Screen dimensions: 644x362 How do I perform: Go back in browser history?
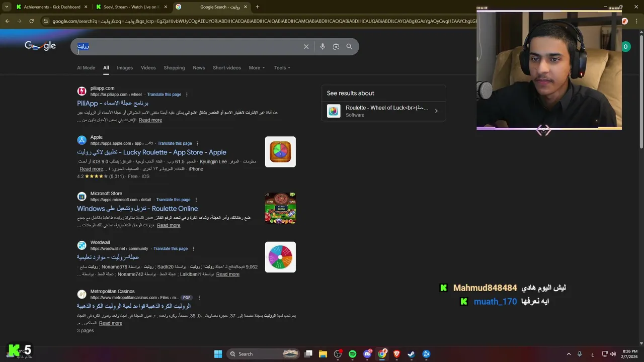coord(7,21)
